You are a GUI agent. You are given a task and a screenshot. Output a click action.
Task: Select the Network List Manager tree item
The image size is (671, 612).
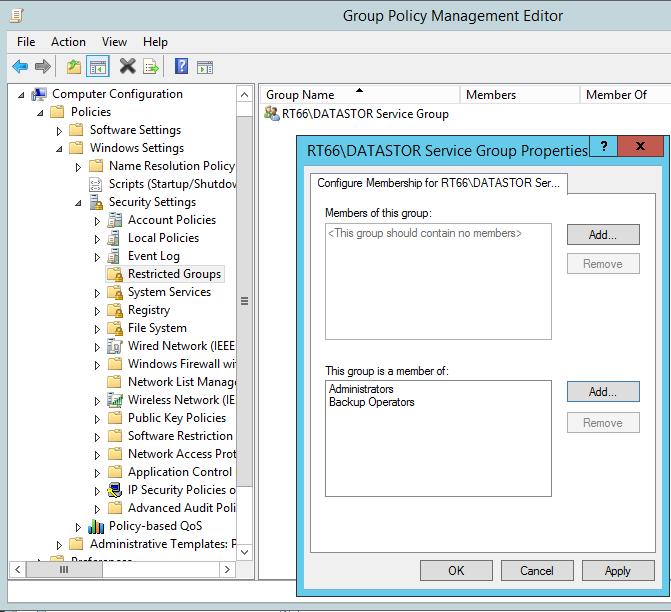click(x=181, y=382)
